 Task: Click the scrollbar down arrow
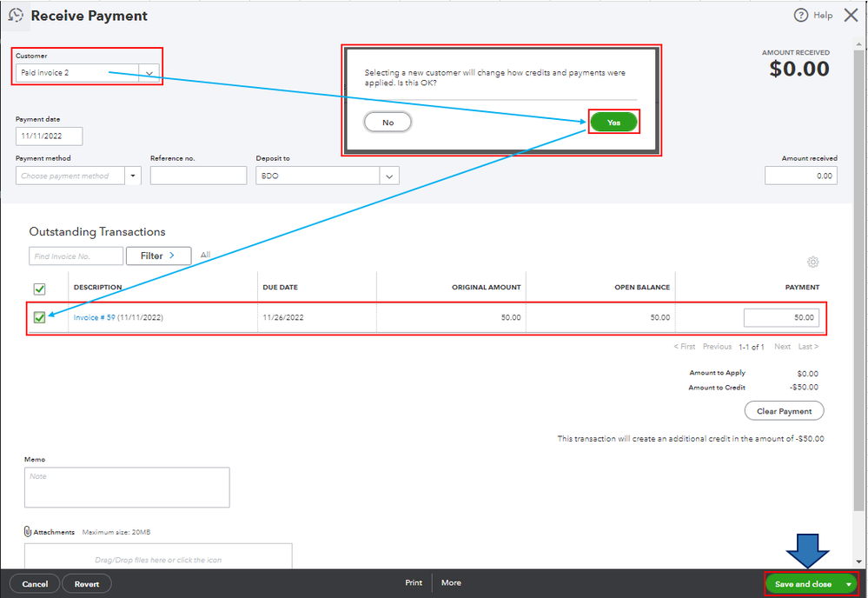click(x=858, y=561)
